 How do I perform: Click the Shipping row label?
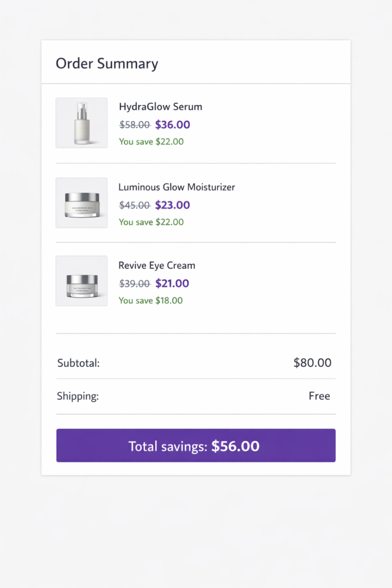click(77, 396)
